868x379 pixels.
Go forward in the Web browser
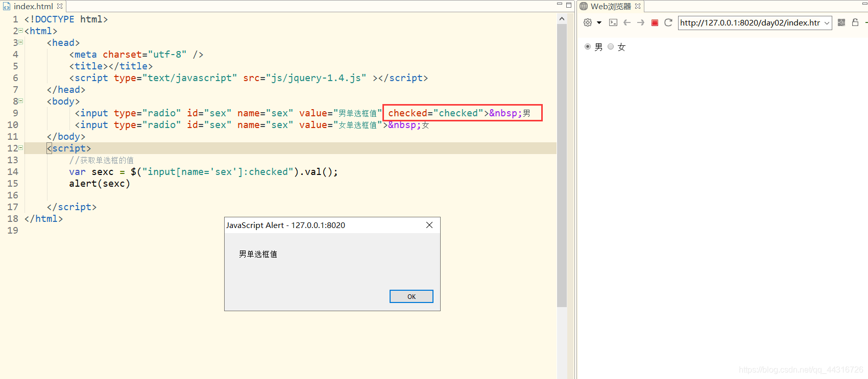(641, 22)
